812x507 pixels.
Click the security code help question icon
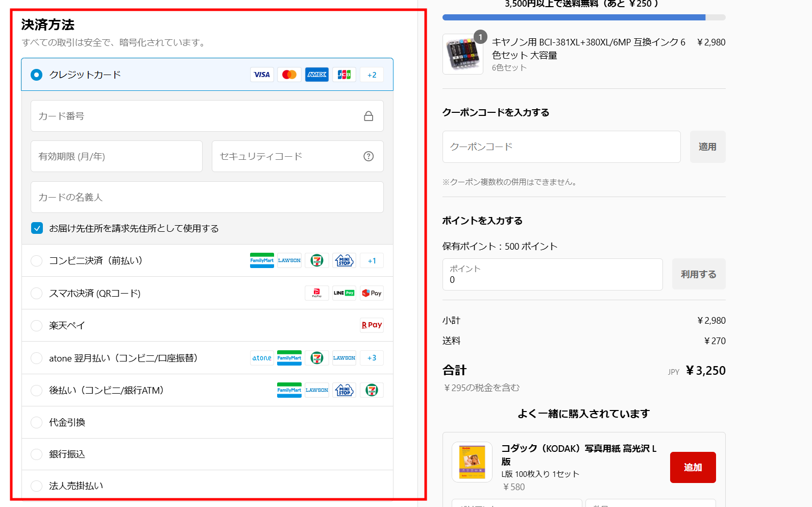(x=368, y=156)
